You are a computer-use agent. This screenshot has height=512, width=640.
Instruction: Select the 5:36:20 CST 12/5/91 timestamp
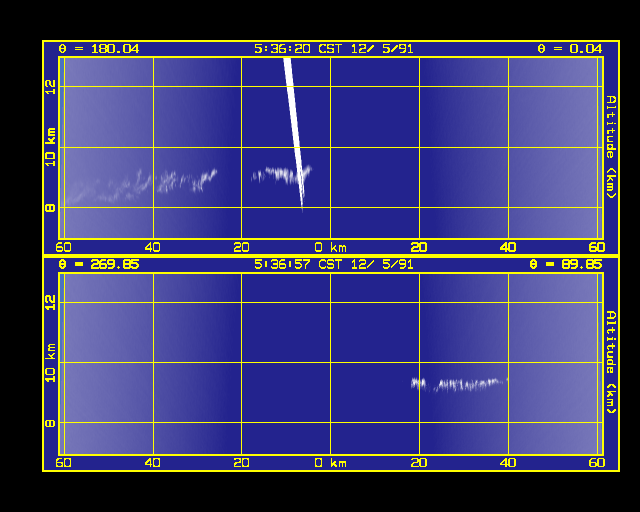click(x=333, y=49)
